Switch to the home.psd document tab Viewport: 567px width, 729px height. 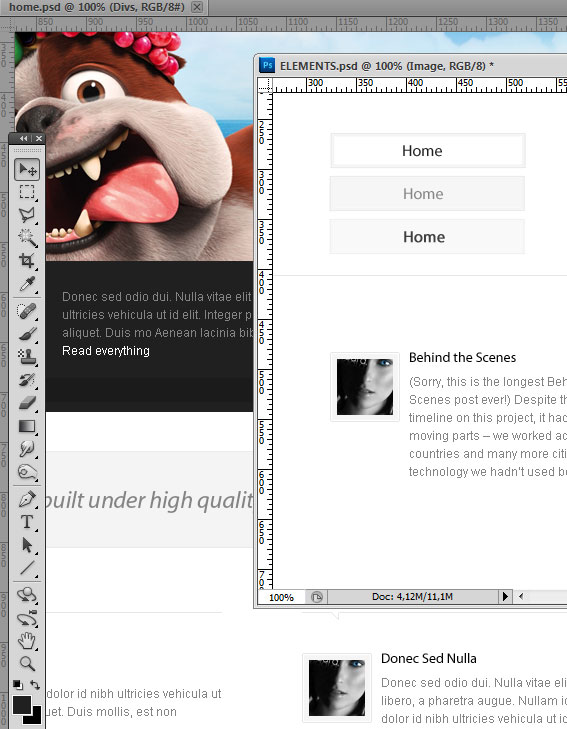point(97,7)
